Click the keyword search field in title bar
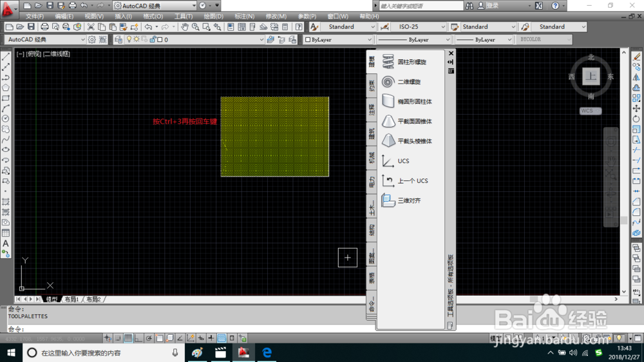 tap(421, 6)
